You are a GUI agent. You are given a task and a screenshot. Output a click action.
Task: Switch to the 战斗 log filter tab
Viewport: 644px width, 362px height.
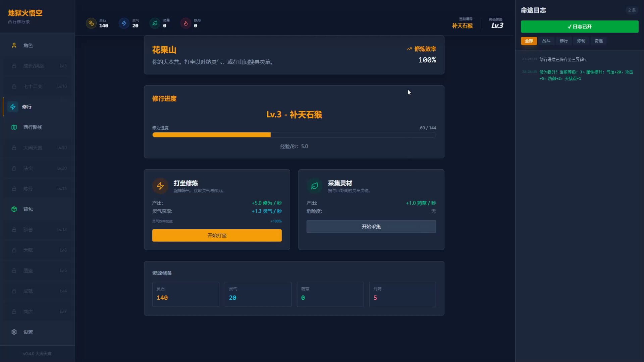[546, 41]
